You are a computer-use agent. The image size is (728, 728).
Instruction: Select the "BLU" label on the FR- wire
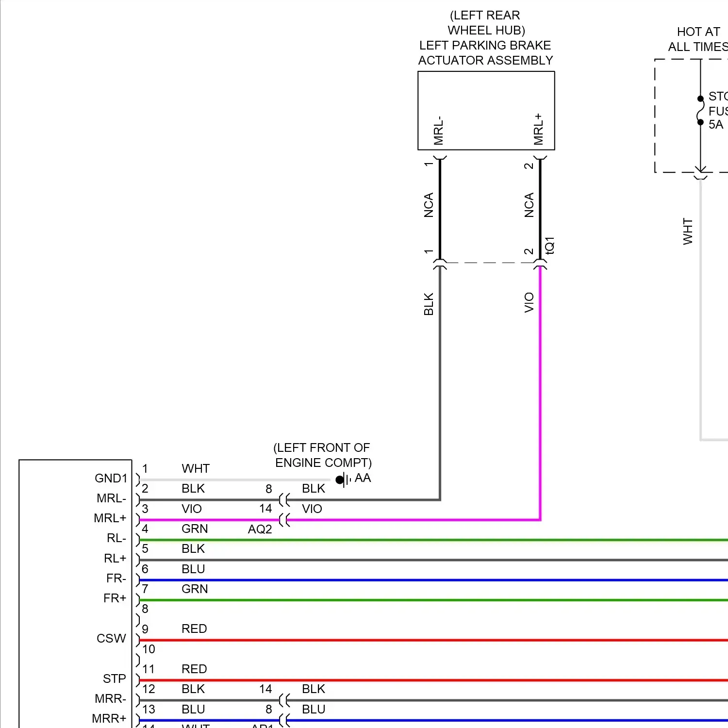(193, 569)
